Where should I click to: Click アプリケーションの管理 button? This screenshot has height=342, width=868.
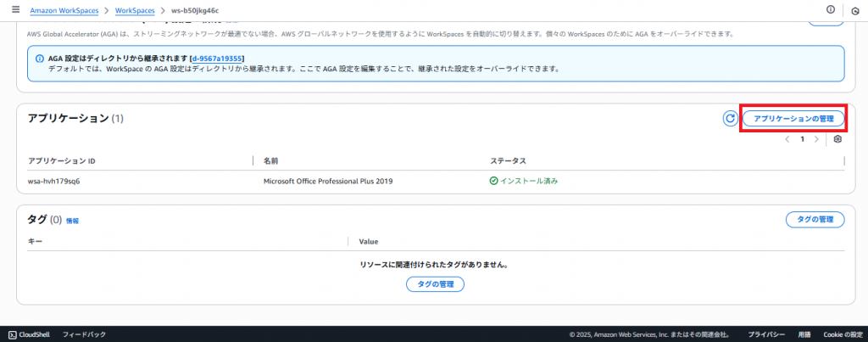[x=793, y=119]
